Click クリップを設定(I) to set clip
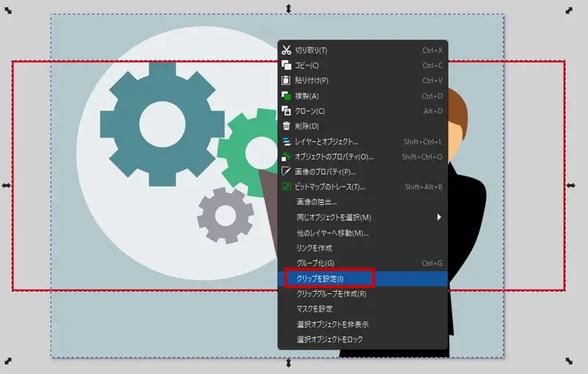 point(362,278)
